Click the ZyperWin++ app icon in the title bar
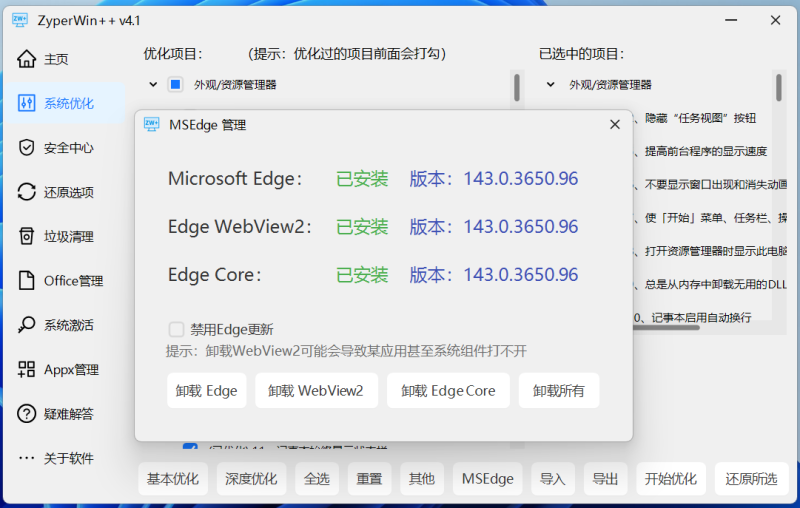Screen dimensions: 800x508 click(x=20, y=20)
